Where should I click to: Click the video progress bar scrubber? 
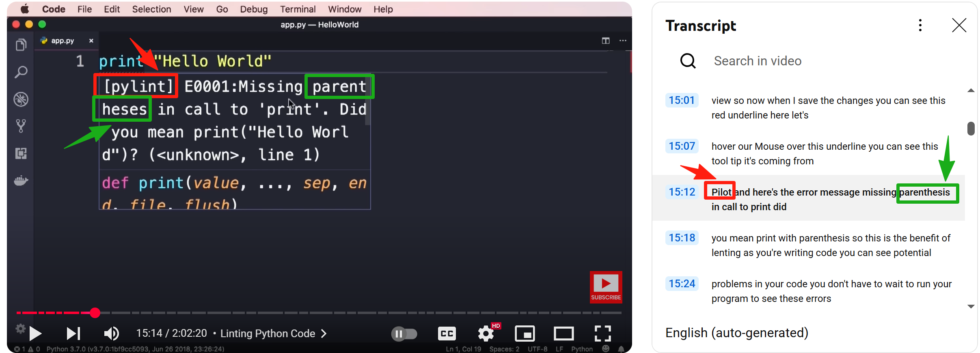(95, 313)
